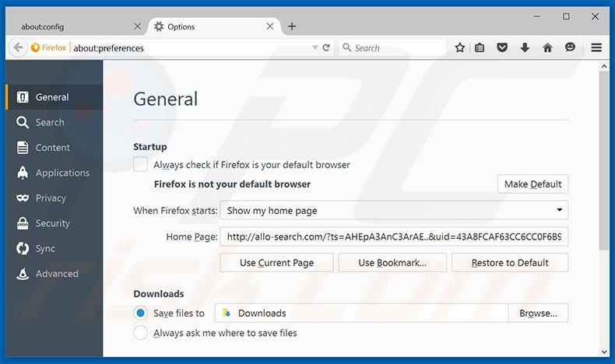Viewport: 615px width, 364px height.
Task: Open the Sync preferences category
Action: coord(54,248)
